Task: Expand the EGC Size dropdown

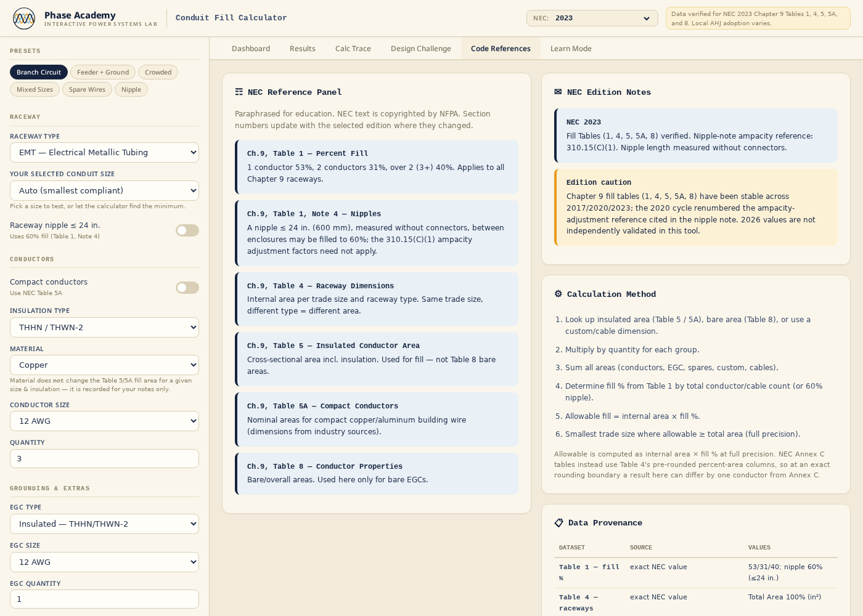Action: point(104,562)
